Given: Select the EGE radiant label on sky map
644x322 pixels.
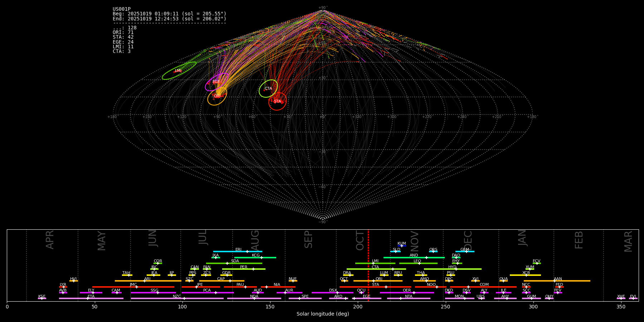Looking at the screenshot, I should click(x=216, y=82).
